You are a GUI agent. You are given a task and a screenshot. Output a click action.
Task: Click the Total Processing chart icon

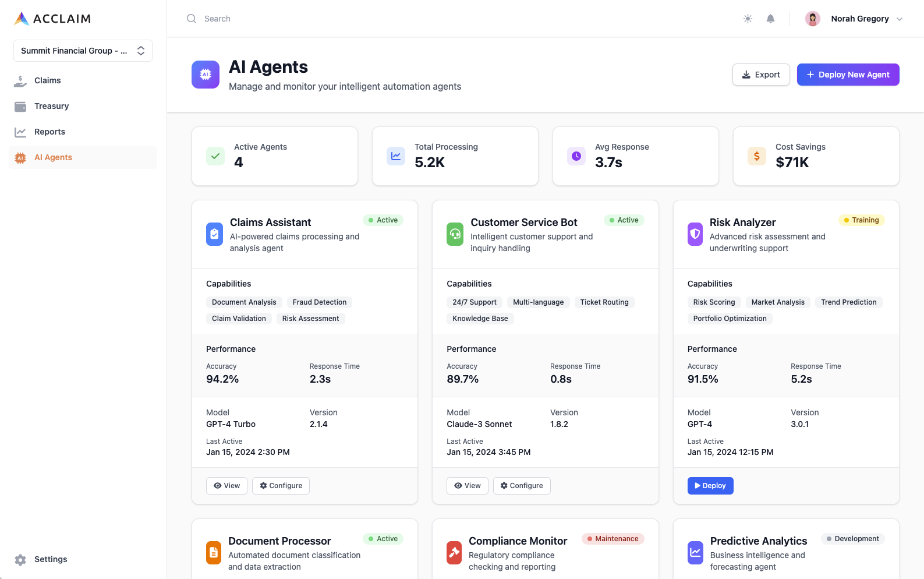396,156
